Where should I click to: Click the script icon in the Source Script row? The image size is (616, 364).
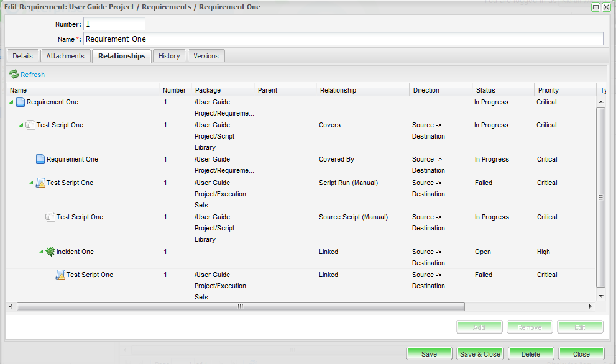(50, 217)
